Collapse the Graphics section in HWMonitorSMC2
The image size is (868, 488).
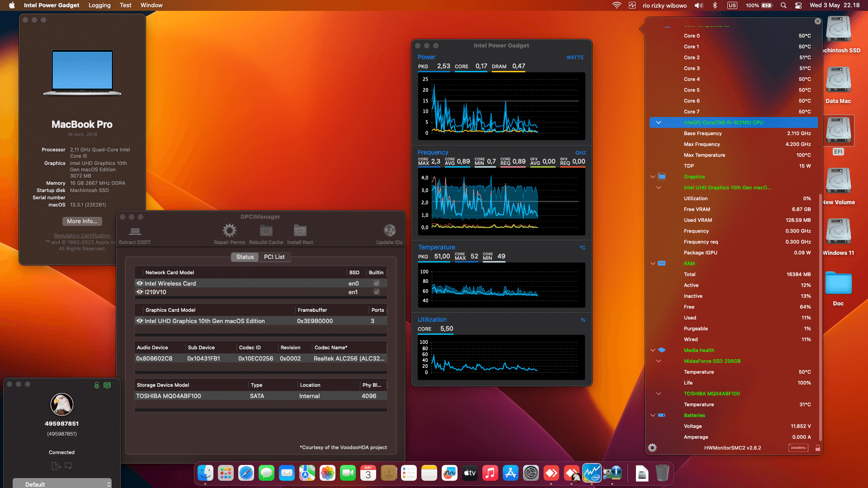coord(652,177)
